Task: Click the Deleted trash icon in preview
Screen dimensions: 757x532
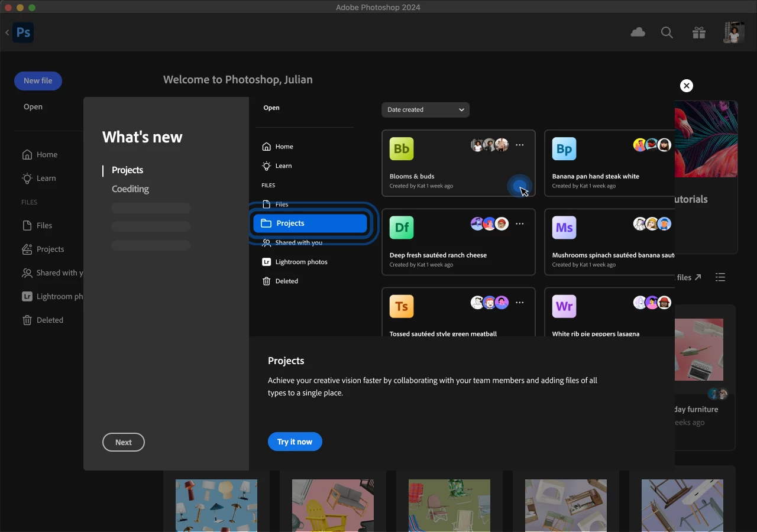Action: (267, 281)
